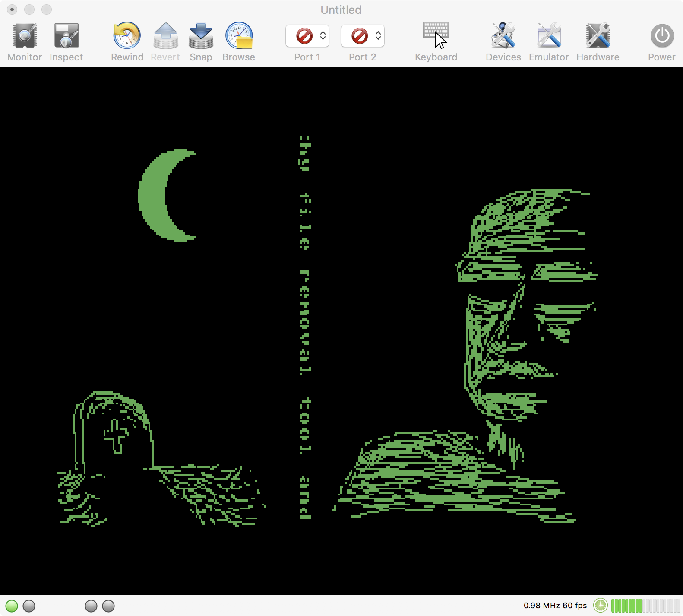
Task: Click the green status light
Action: (12, 606)
